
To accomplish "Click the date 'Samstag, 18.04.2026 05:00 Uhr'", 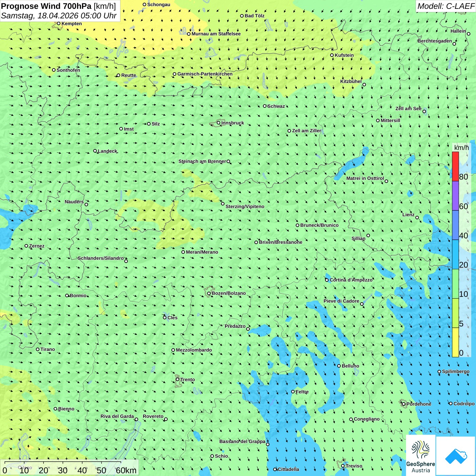I will coord(59,16).
